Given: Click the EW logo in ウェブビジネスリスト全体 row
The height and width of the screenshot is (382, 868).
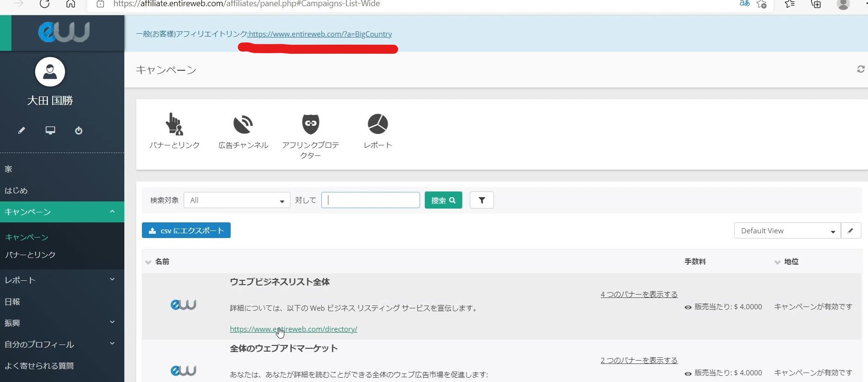Looking at the screenshot, I should tap(183, 305).
